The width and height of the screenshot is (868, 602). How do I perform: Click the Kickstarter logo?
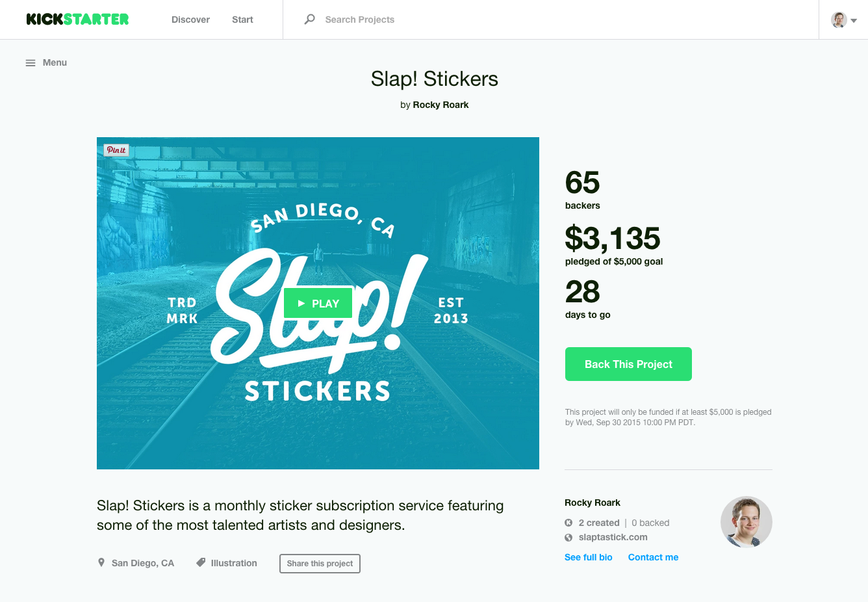click(77, 20)
